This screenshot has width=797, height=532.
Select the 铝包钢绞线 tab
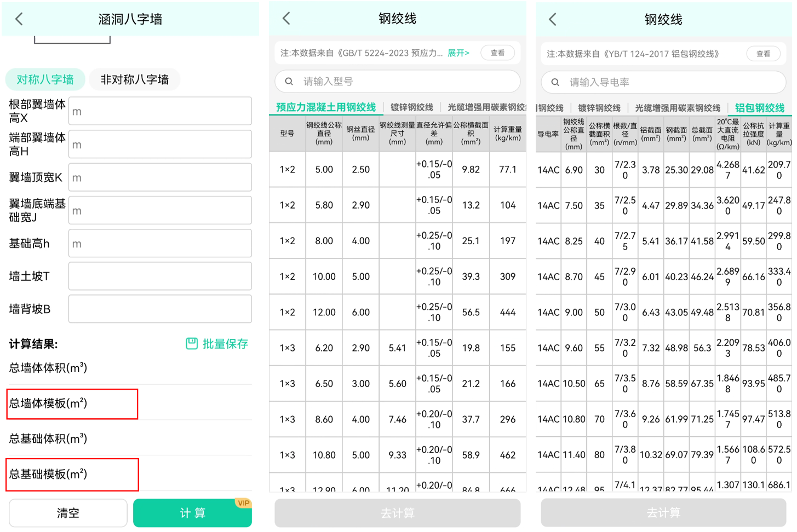[759, 108]
